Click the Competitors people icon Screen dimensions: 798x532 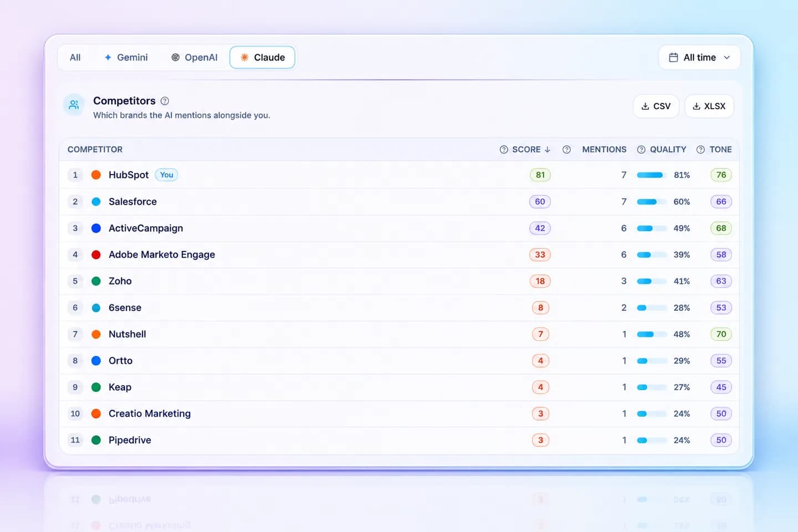click(74, 105)
